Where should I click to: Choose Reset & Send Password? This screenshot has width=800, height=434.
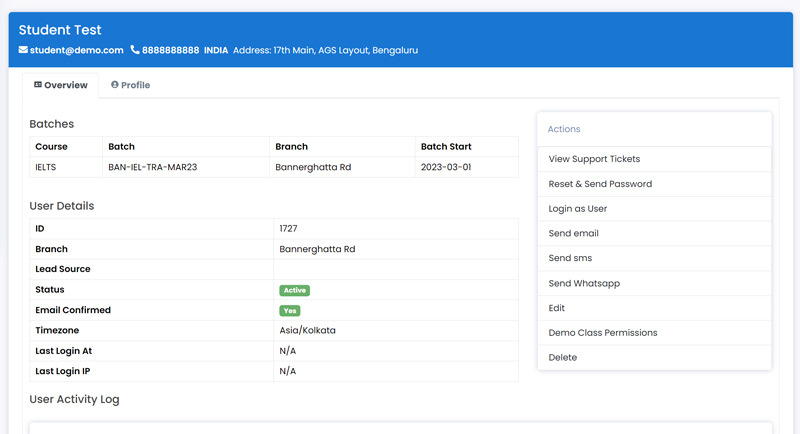click(654, 184)
